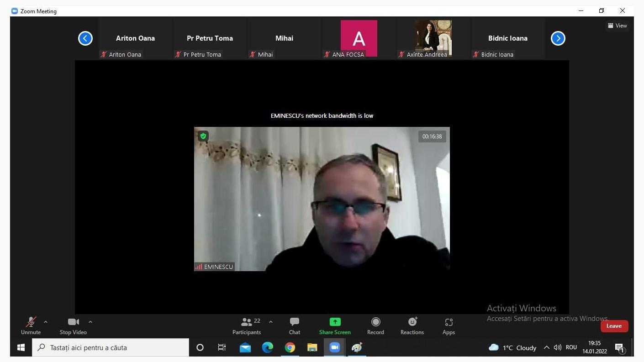Click the Windows taskbar search box

click(x=111, y=347)
